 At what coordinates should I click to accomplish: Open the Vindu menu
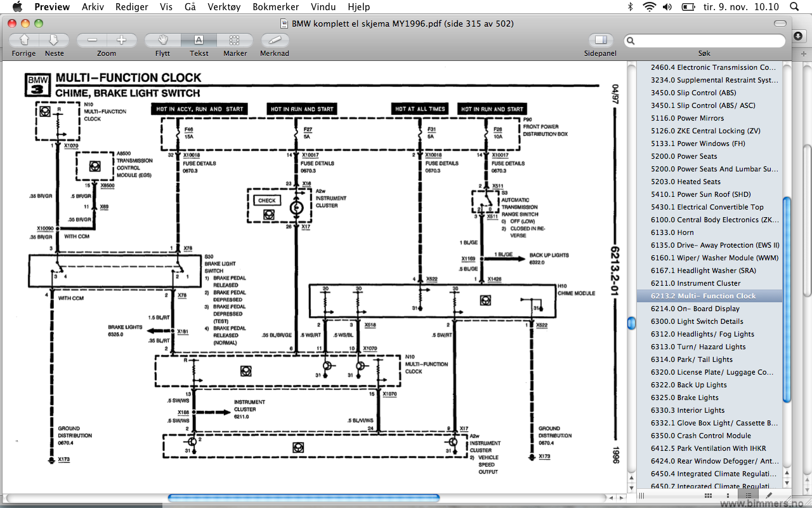[x=324, y=7]
